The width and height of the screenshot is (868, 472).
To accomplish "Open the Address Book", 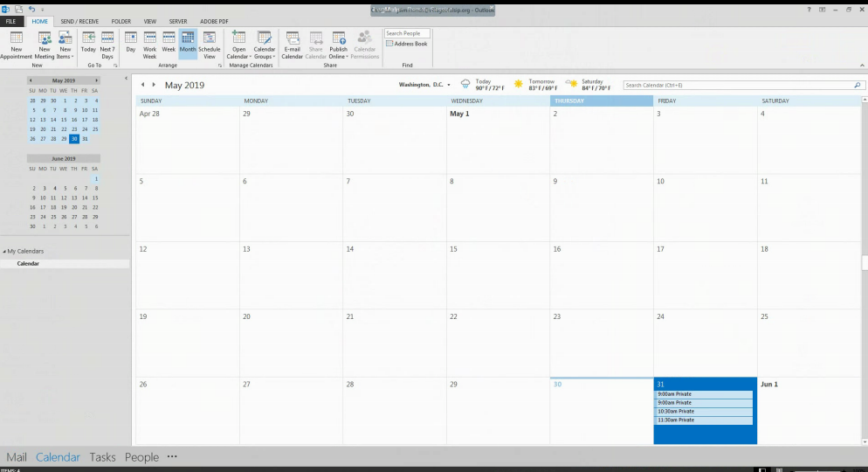I will pos(407,44).
